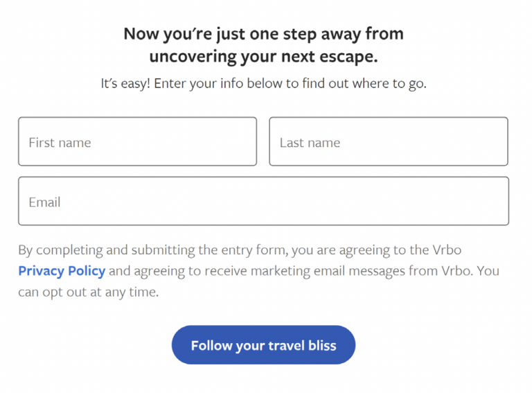Select the Email input field
Image resolution: width=532 pixels, height=393 pixels.
pyautogui.click(x=263, y=201)
